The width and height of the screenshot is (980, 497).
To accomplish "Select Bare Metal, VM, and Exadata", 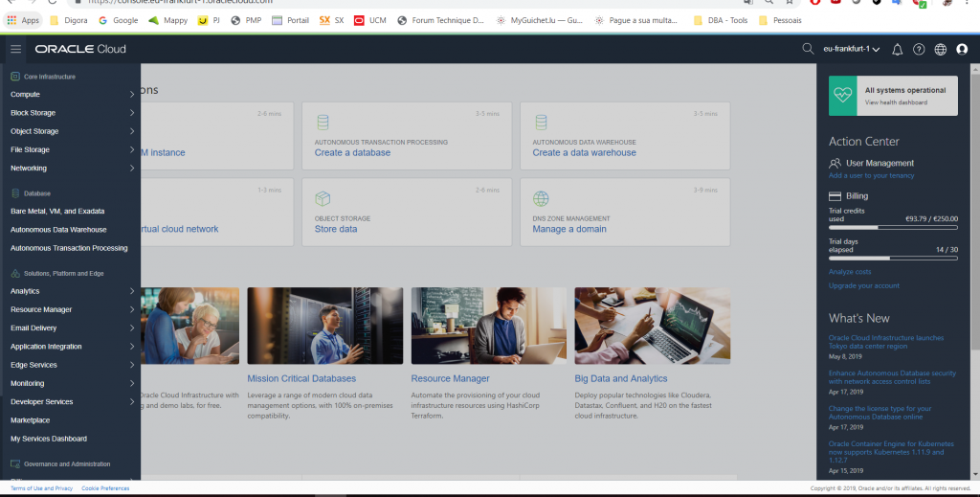I will [57, 212].
